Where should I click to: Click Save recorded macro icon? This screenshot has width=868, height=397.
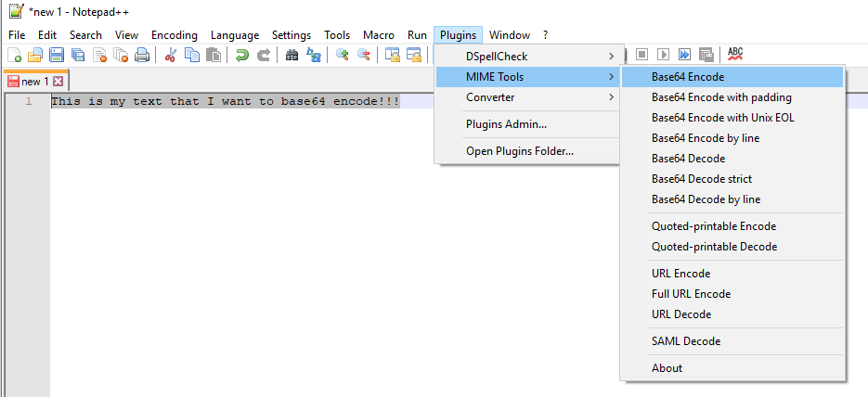pyautogui.click(x=706, y=54)
